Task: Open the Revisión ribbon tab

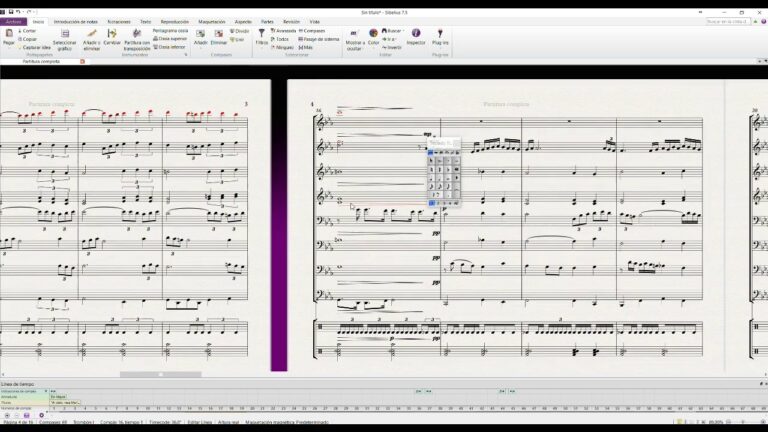Action: click(291, 22)
